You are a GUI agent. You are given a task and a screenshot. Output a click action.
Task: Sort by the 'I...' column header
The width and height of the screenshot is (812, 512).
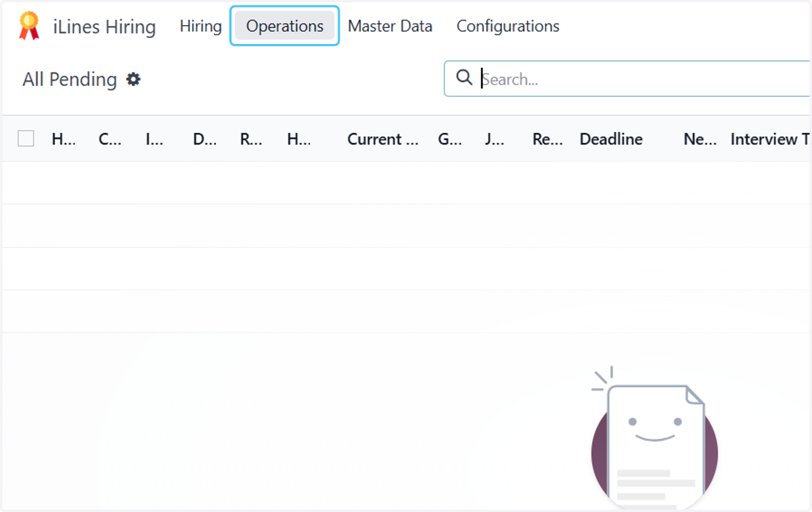click(x=154, y=139)
